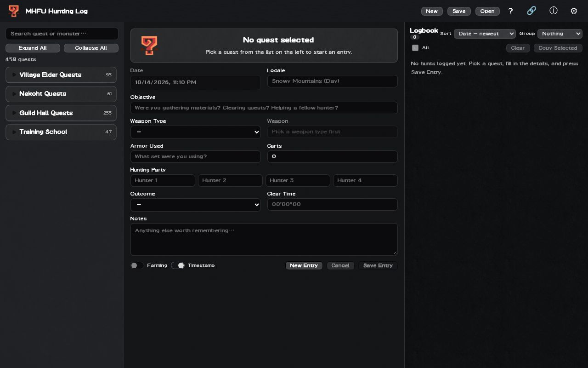Open the Sort dropdown in Logbook

(x=485, y=34)
